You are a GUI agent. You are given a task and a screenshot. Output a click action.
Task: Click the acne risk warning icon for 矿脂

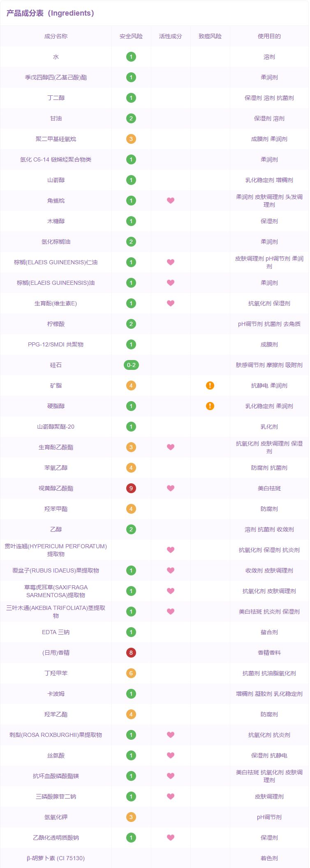210,386
